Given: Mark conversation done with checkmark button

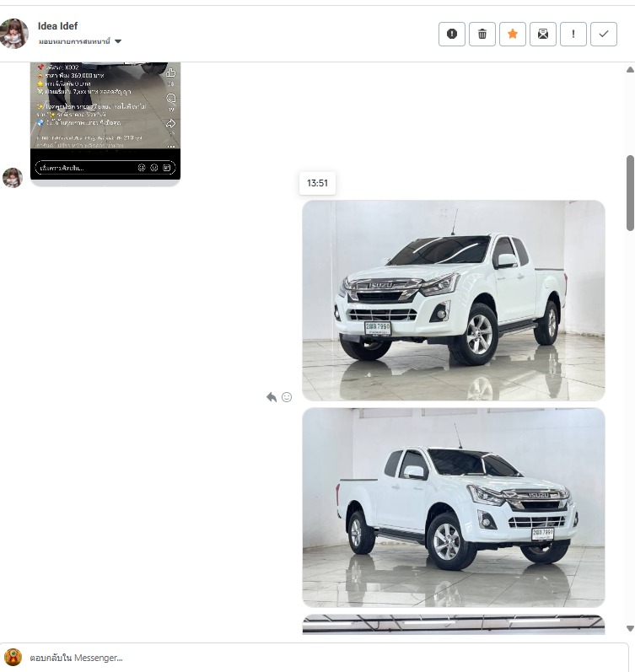Looking at the screenshot, I should [x=604, y=34].
